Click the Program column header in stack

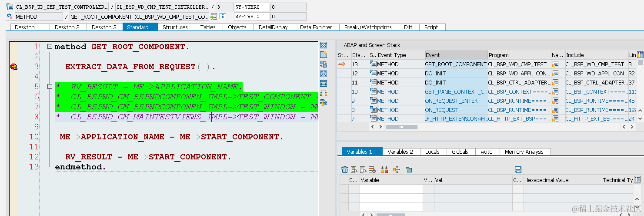coord(519,55)
